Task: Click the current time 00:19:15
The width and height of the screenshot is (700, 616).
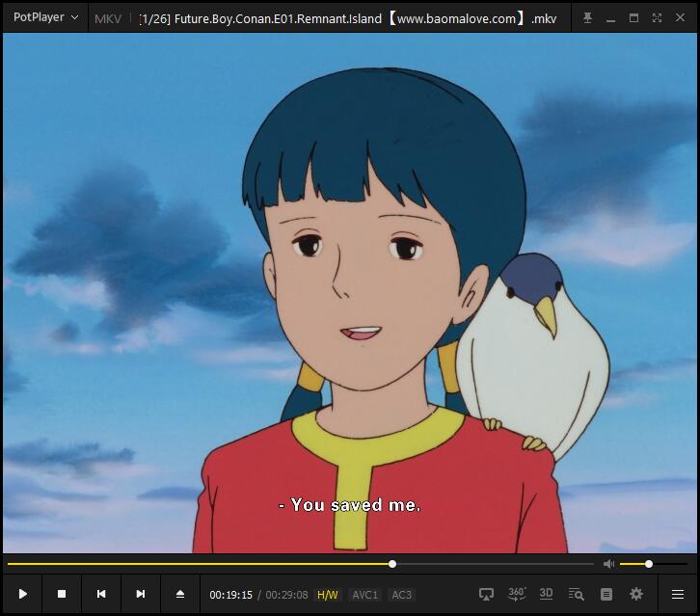Action: click(x=230, y=595)
